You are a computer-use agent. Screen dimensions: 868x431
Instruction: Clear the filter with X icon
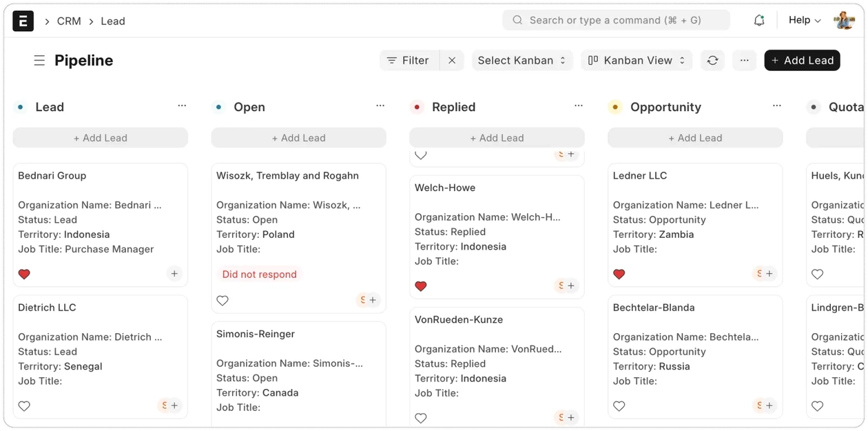pyautogui.click(x=452, y=61)
